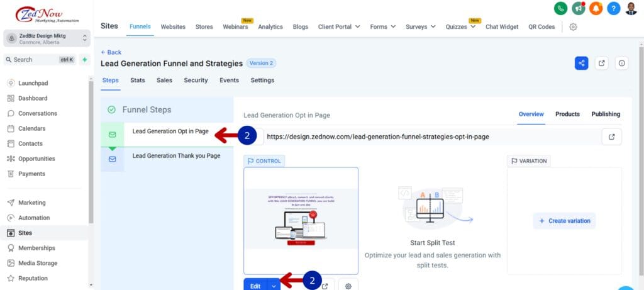Viewport: 644px width, 290px height.
Task: Switch to Websites tab
Action: (173, 26)
